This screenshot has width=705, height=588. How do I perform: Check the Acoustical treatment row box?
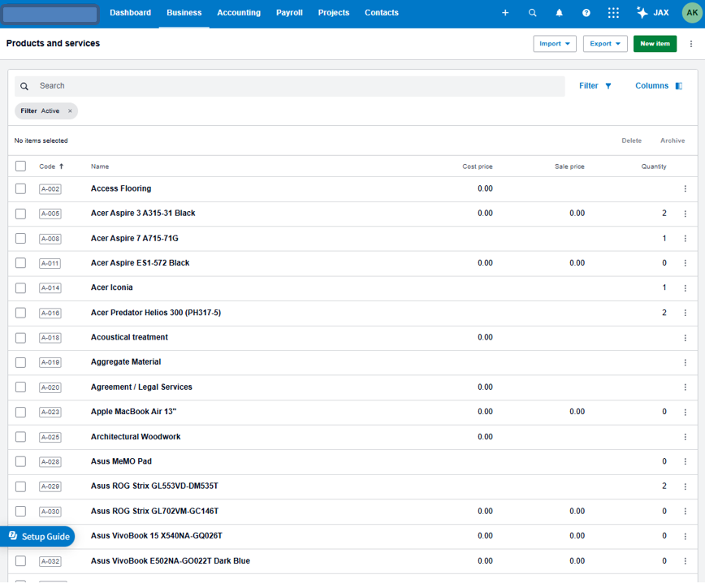[20, 338]
